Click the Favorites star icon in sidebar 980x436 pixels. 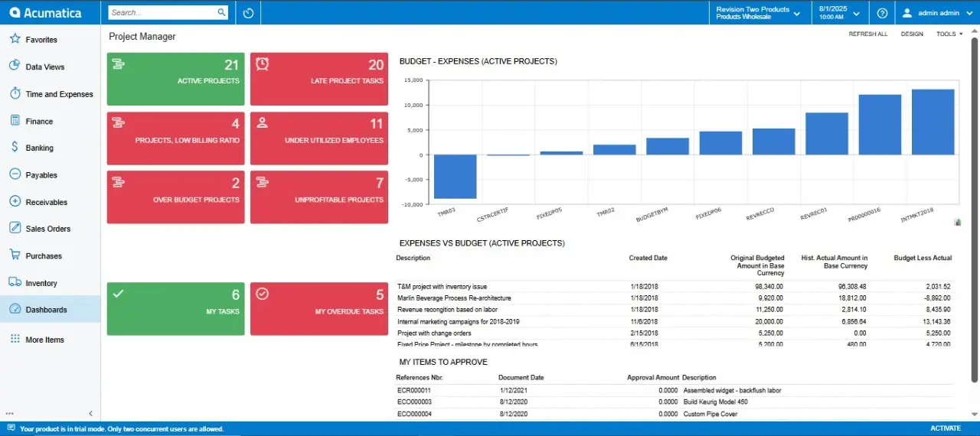click(15, 39)
